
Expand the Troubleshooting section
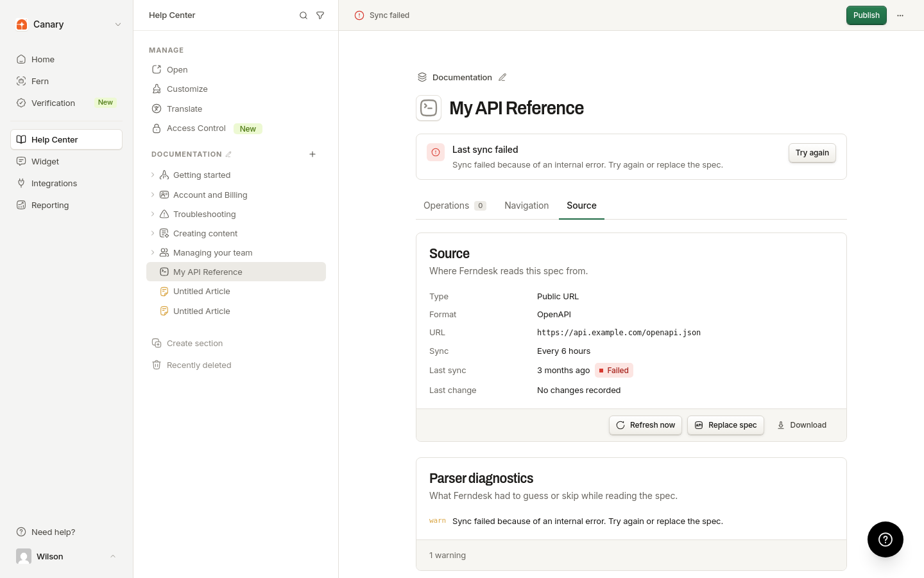coord(153,214)
